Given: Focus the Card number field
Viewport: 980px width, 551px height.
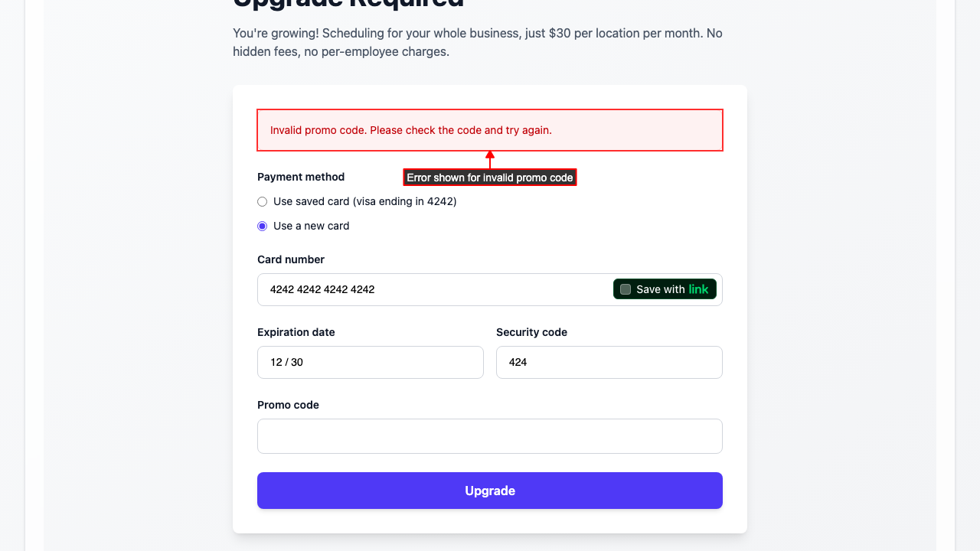Looking at the screenshot, I should click(436, 289).
